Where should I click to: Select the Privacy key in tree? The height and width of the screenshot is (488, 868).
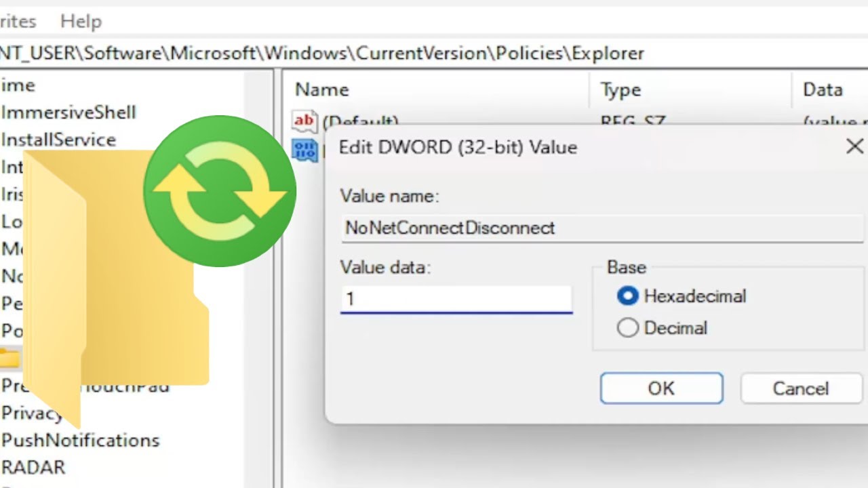(31, 413)
